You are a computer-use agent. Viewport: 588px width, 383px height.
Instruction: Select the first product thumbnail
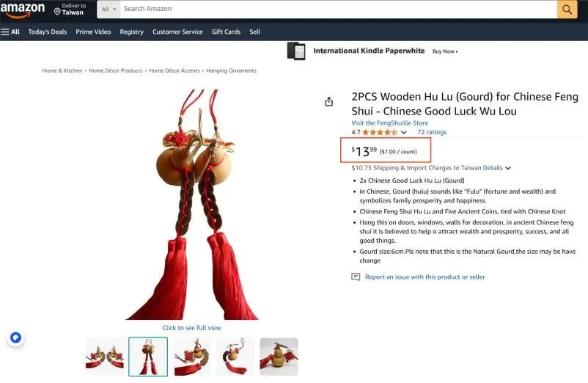pos(105,357)
